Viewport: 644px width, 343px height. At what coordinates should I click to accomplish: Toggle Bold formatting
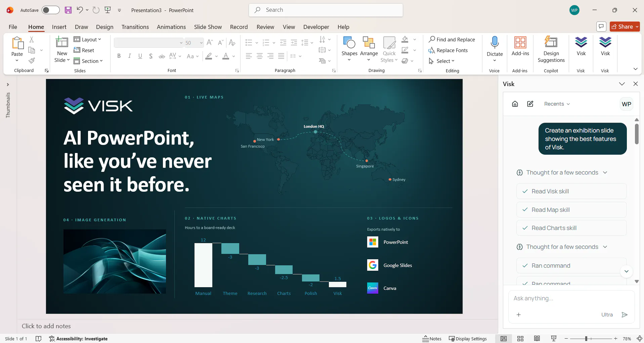tap(119, 56)
